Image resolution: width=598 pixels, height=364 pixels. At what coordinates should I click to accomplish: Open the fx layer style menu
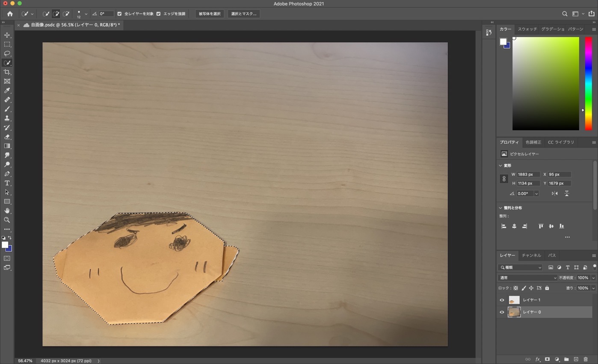click(538, 359)
